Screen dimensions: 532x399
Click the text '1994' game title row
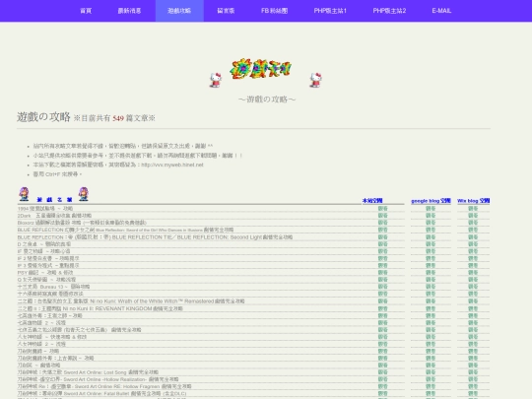[45, 208]
